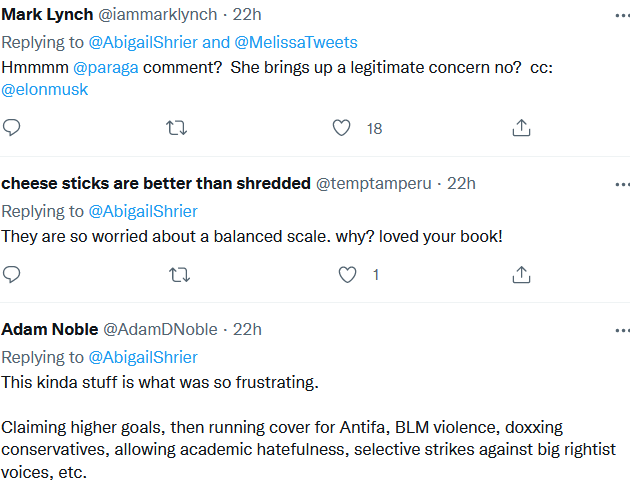Screen dimensions: 630x495
Task: Open the 22h timestamp on Adam Noble's tweet
Action: pyautogui.click(x=248, y=329)
